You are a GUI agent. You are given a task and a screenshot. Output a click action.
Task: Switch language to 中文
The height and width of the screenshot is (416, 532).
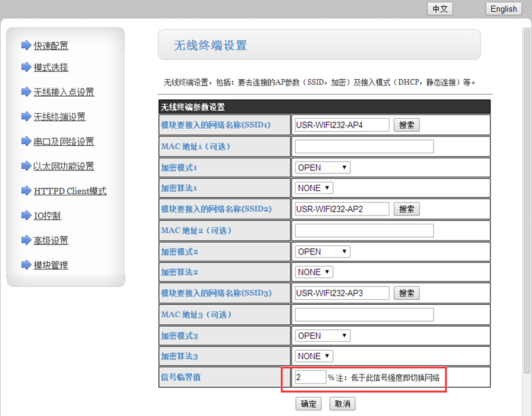coord(440,9)
